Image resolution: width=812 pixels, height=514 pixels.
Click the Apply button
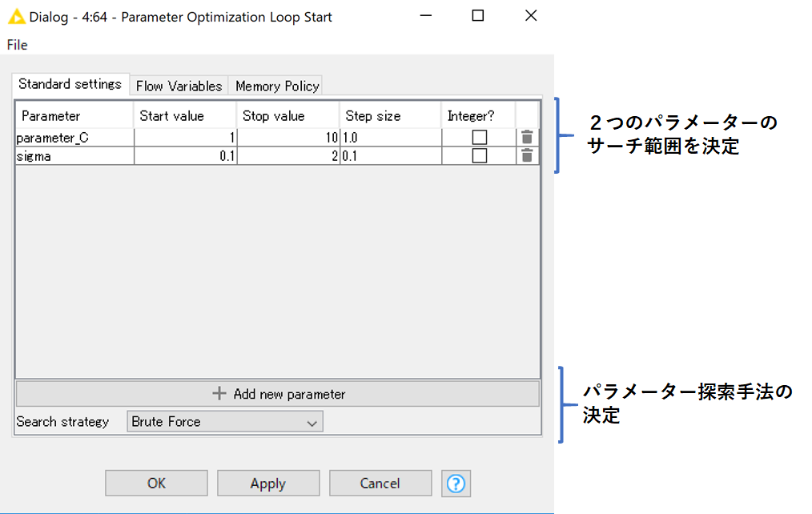click(268, 483)
